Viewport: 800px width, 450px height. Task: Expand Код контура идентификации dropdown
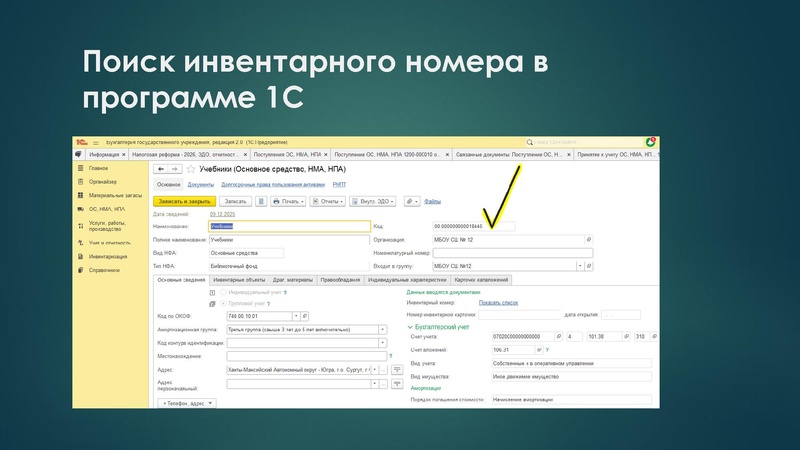tap(383, 343)
